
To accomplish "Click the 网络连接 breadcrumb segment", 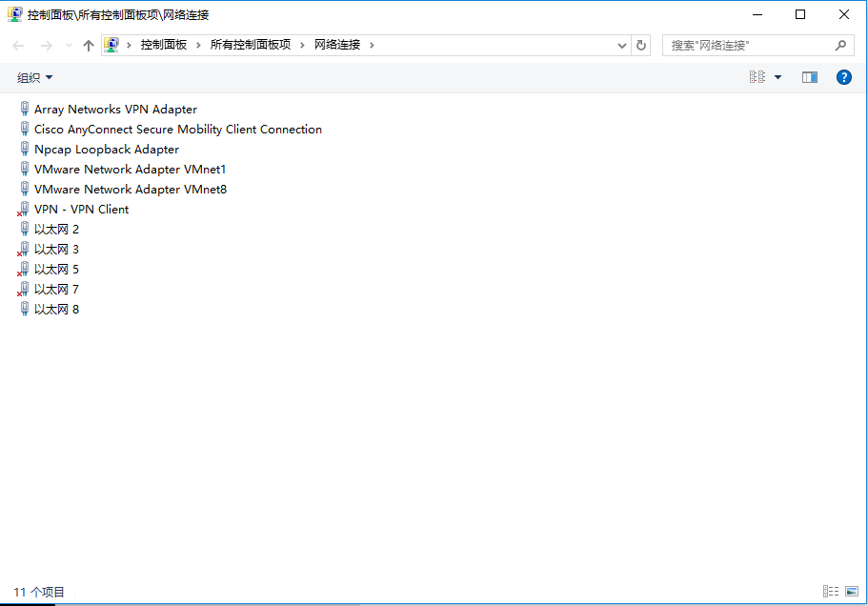I will [x=337, y=45].
